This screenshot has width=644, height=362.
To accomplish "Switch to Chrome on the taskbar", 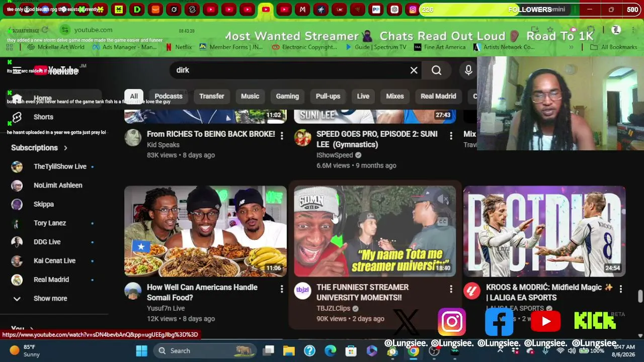I will [x=413, y=350].
